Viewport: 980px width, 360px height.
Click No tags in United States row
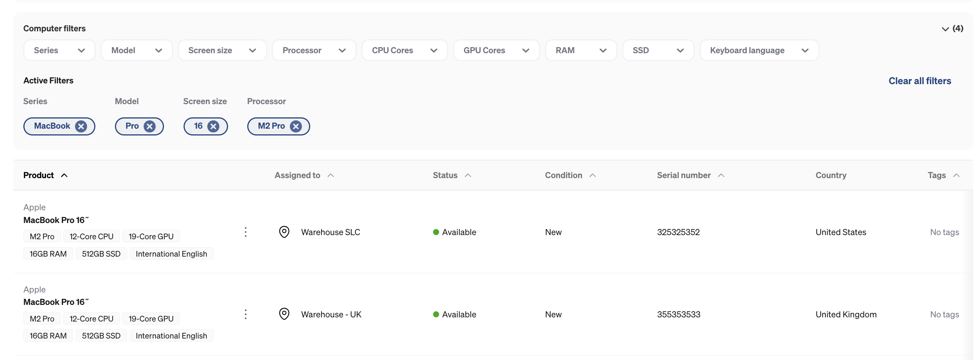pyautogui.click(x=945, y=232)
